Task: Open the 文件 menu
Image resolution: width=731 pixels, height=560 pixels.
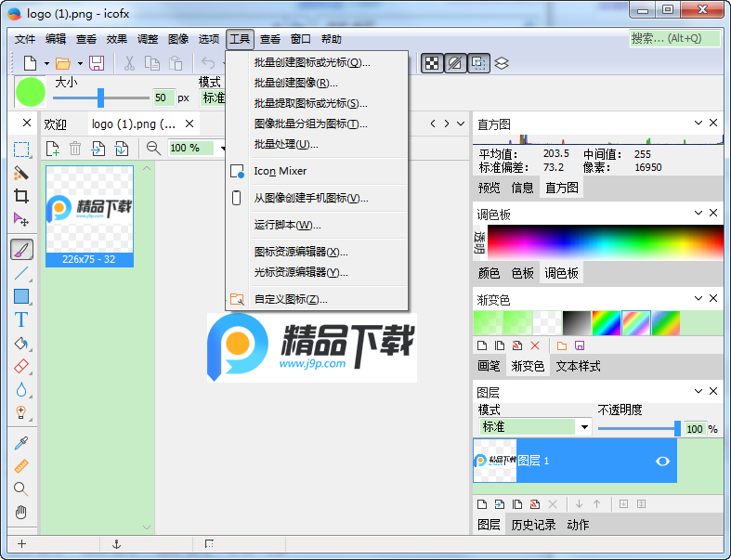Action: [x=25, y=39]
